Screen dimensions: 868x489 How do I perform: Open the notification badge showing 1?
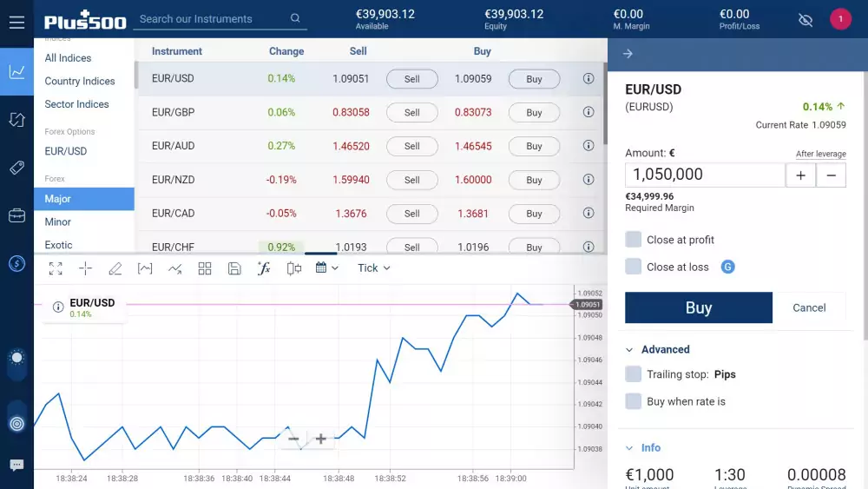coord(840,19)
